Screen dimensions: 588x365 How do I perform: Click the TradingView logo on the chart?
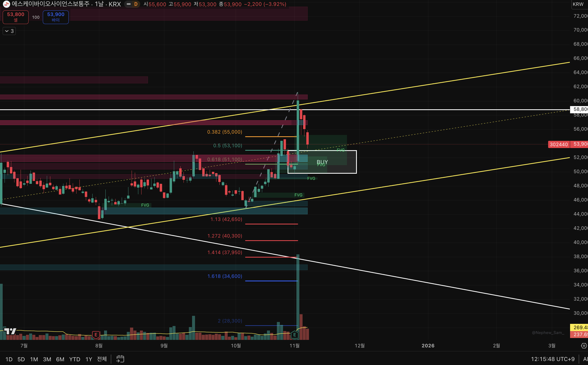[10, 331]
